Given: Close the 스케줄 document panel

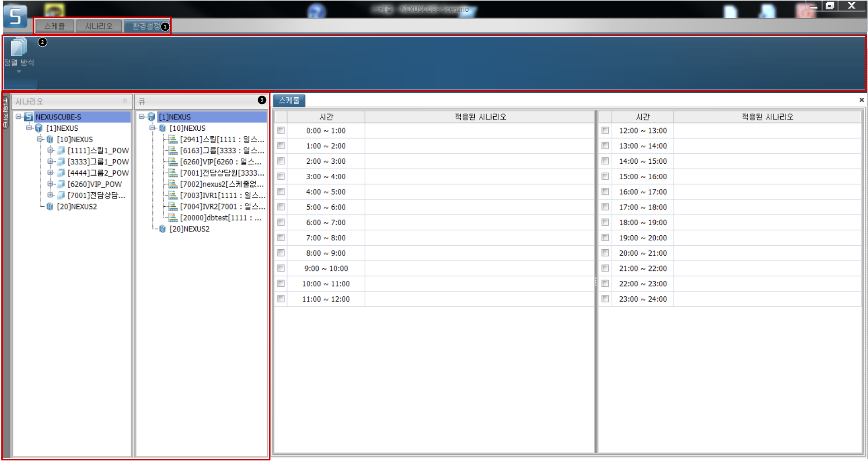Looking at the screenshot, I should pyautogui.click(x=861, y=100).
